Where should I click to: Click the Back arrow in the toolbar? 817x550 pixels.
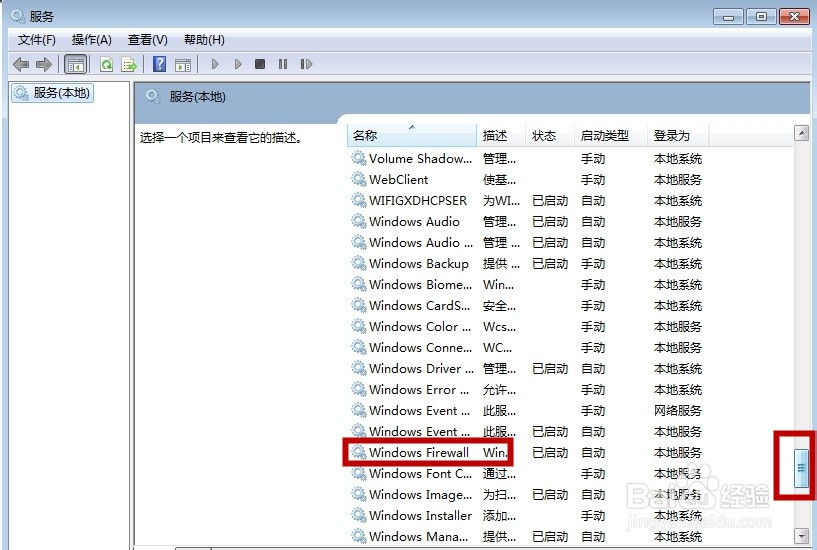tap(21, 65)
